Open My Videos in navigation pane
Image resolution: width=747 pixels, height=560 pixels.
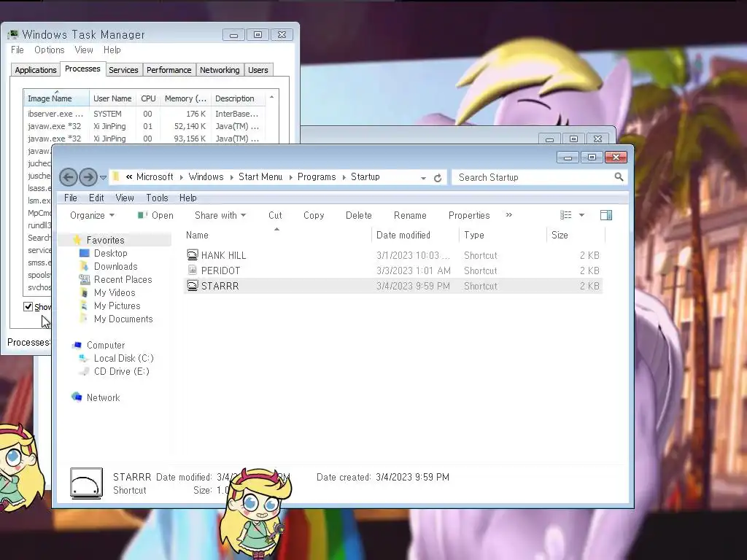[115, 292]
